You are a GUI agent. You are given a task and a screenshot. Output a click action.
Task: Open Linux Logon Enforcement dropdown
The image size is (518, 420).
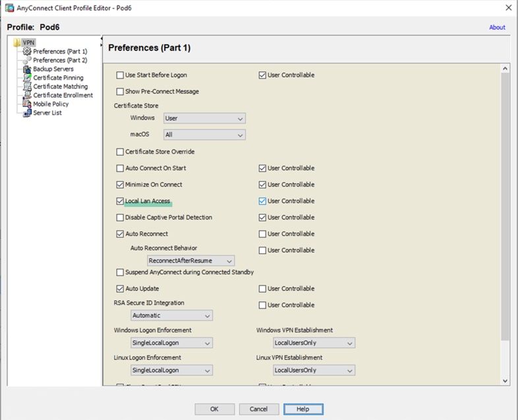point(171,371)
